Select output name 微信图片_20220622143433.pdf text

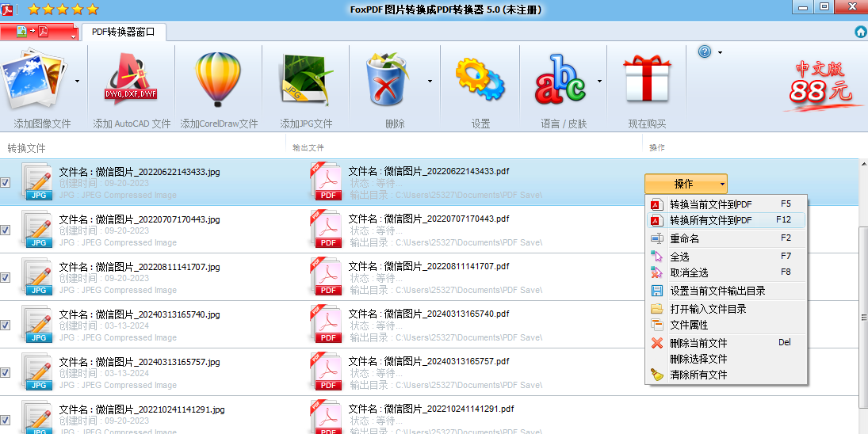(x=447, y=171)
